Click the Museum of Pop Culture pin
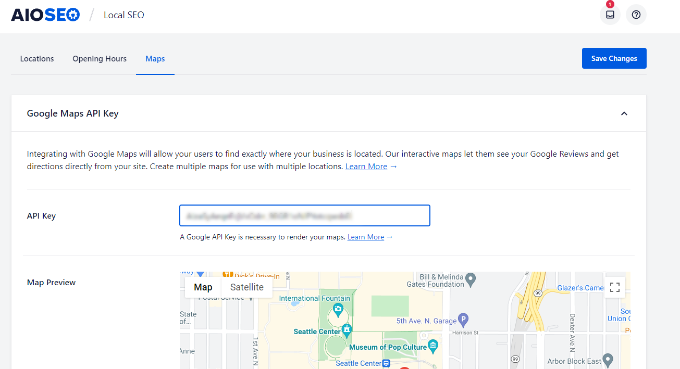This screenshot has height=369, width=680. 432,346
